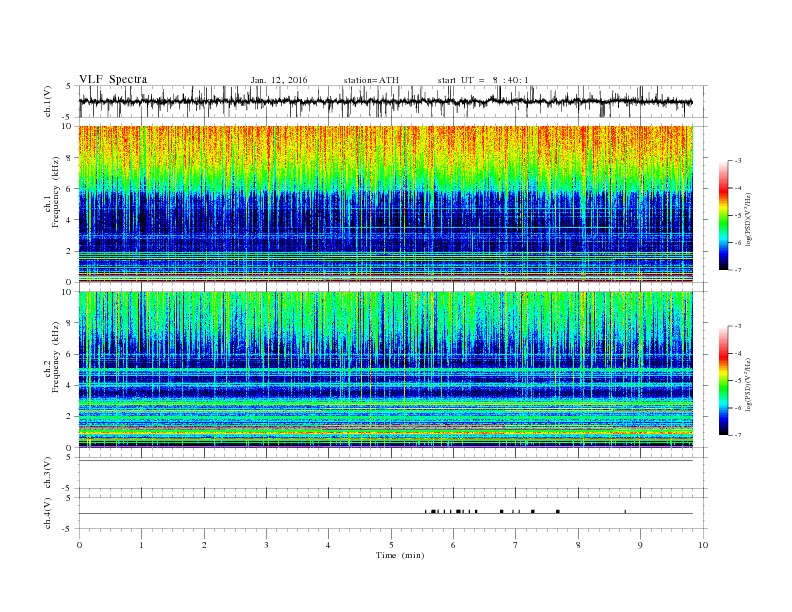Click the time axis tick label "9"
The image size is (792, 612).
(x=640, y=545)
